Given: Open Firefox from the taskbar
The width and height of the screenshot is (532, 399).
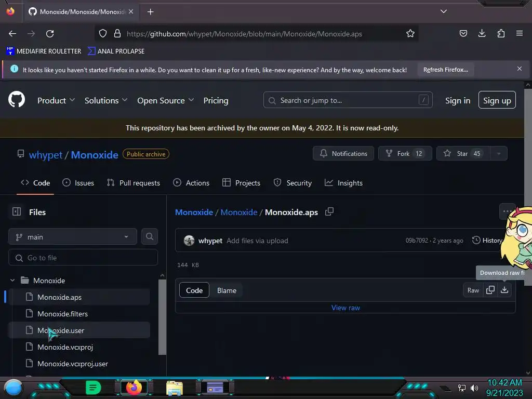Looking at the screenshot, I should click(134, 388).
